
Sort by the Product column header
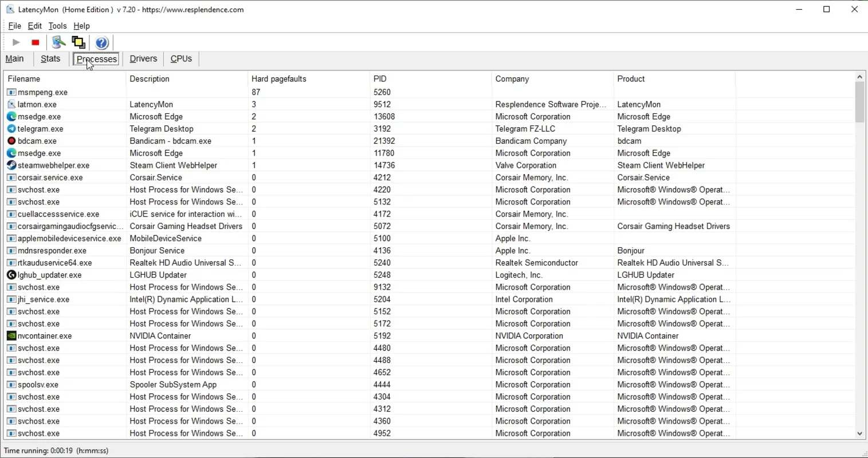674,79
